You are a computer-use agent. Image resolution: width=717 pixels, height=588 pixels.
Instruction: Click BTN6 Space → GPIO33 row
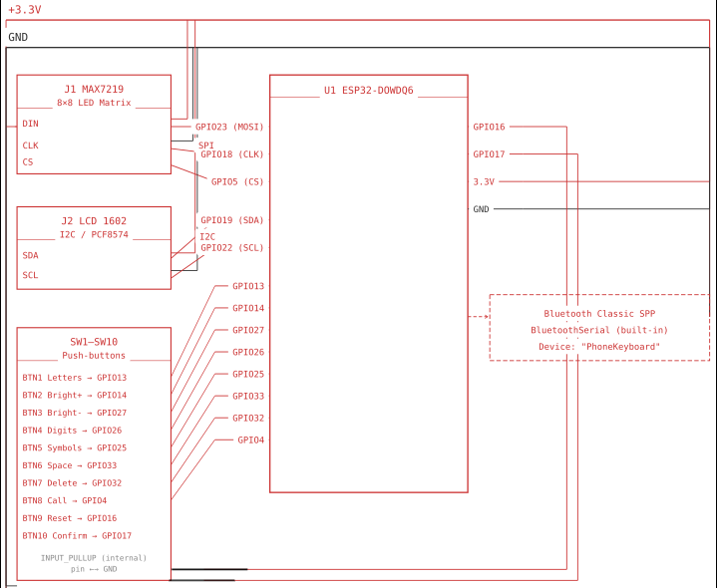(70, 465)
